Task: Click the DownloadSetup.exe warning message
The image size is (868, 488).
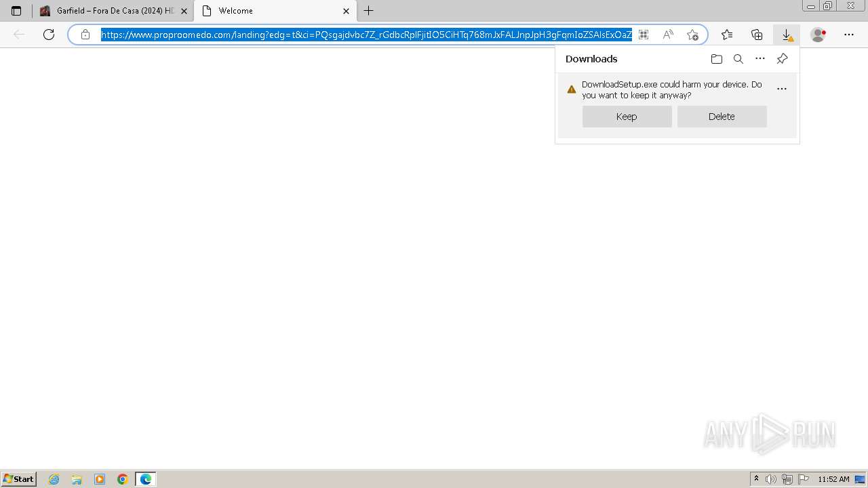Action: (x=672, y=89)
